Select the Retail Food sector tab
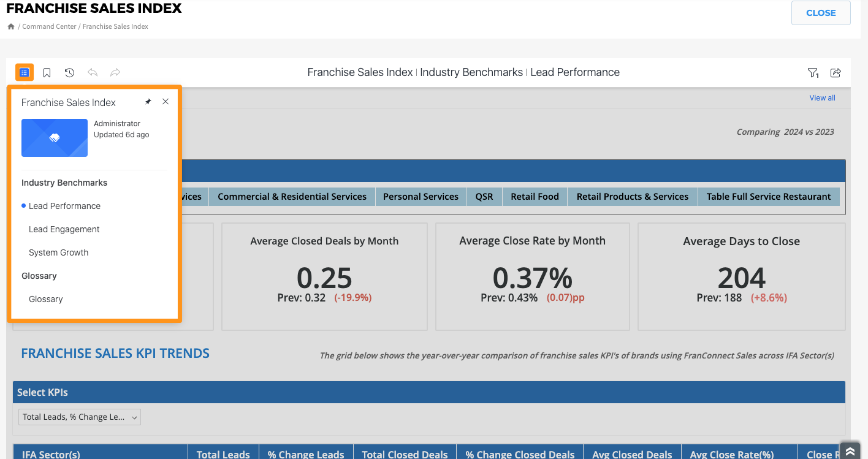This screenshot has height=459, width=868. tap(535, 197)
